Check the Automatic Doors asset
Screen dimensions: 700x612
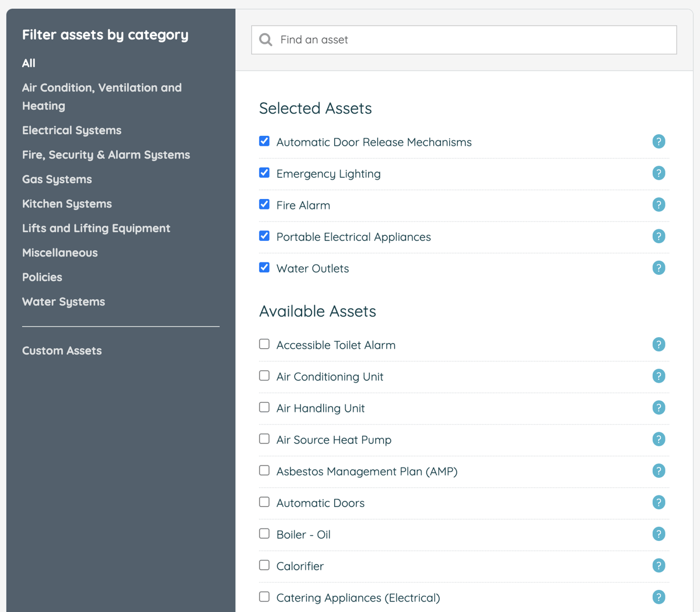[264, 502]
